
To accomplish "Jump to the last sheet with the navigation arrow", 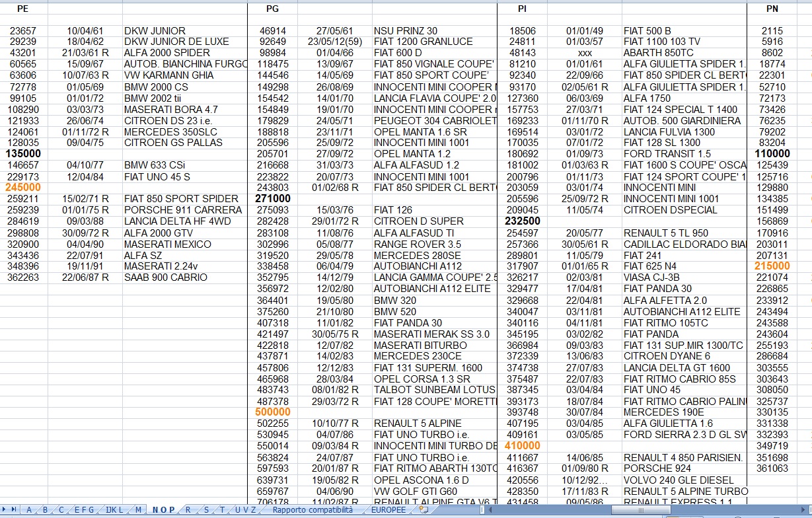I will 15,509.
